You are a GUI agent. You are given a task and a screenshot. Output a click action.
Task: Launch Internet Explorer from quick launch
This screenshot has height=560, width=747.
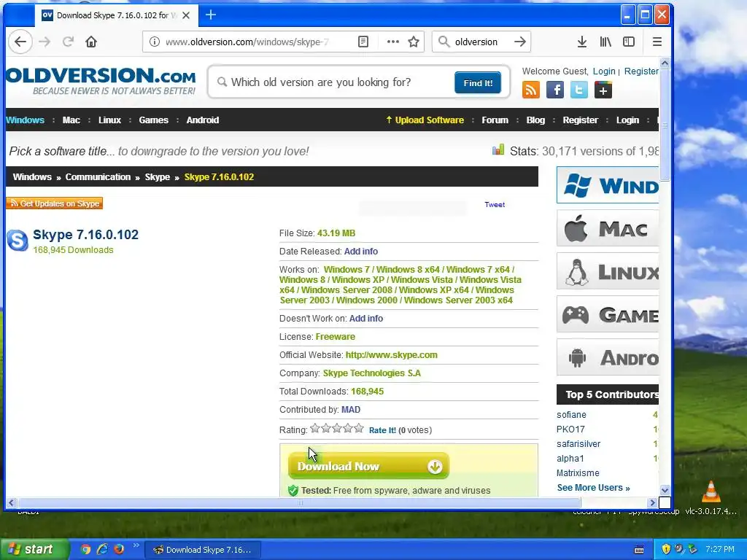coord(102,549)
